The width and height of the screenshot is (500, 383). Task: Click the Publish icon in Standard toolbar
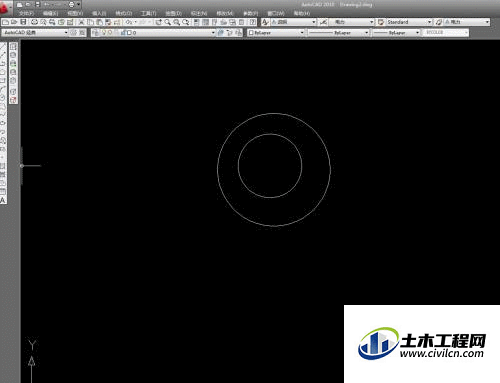(x=52, y=22)
